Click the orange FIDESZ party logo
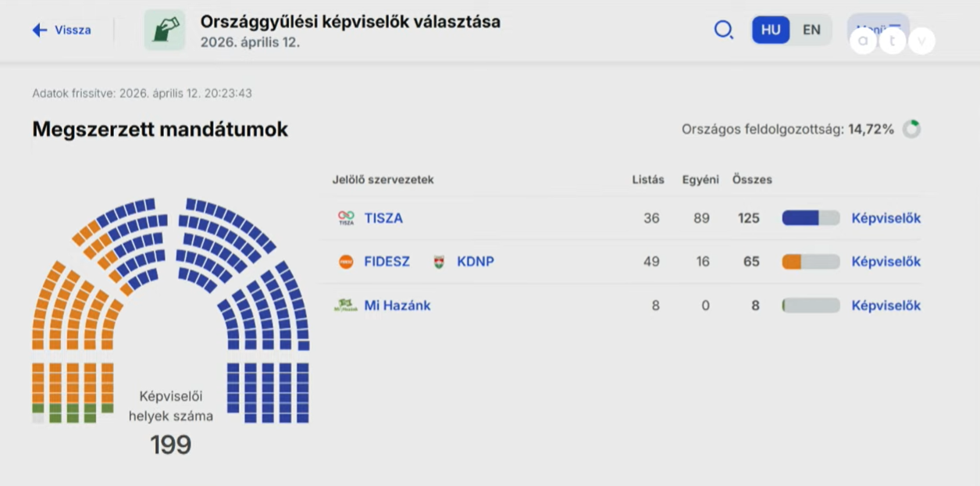Screen dimensions: 980x486 [346, 262]
